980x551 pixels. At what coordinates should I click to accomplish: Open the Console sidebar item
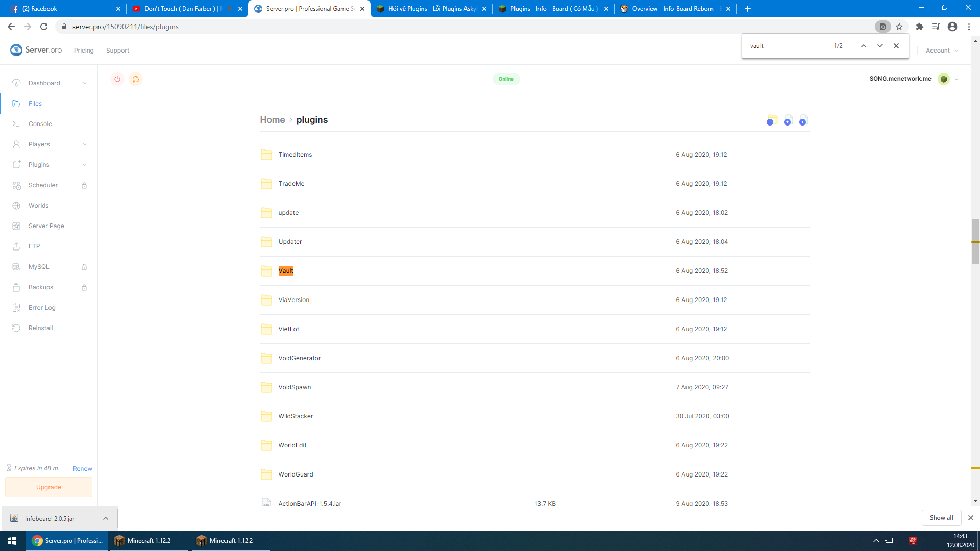coord(40,124)
